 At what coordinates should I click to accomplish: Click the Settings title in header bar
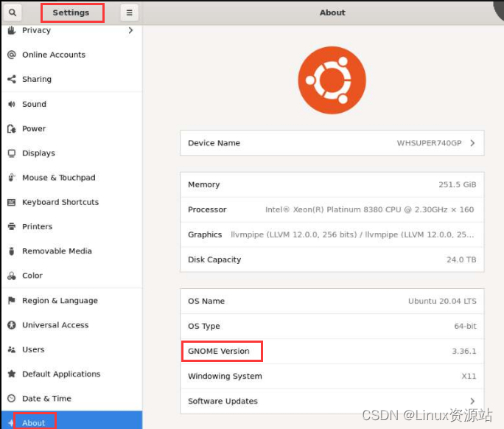coord(71,13)
